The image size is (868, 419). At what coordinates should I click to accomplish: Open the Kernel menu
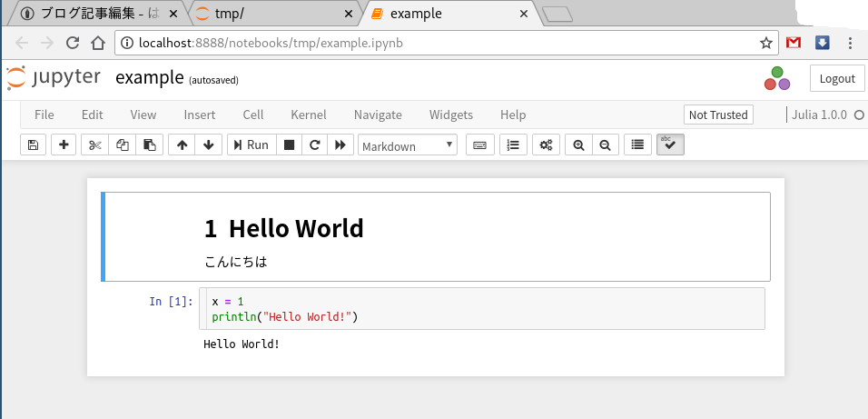pos(309,115)
